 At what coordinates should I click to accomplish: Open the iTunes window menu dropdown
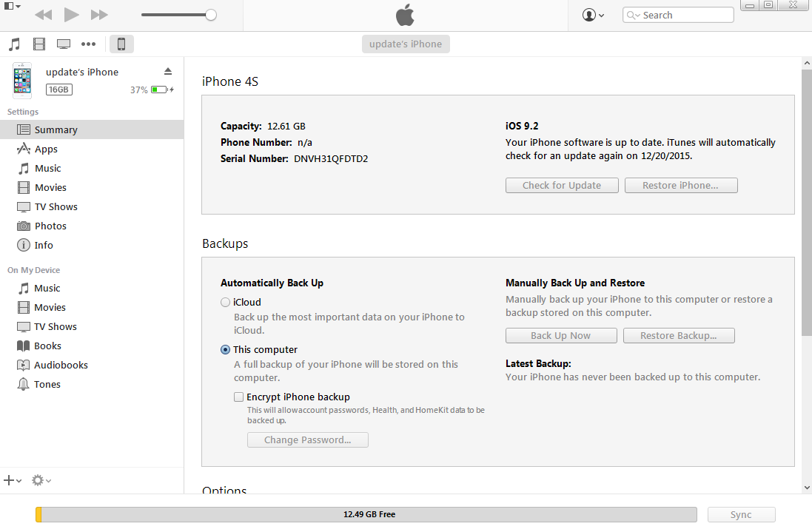[x=13, y=6]
